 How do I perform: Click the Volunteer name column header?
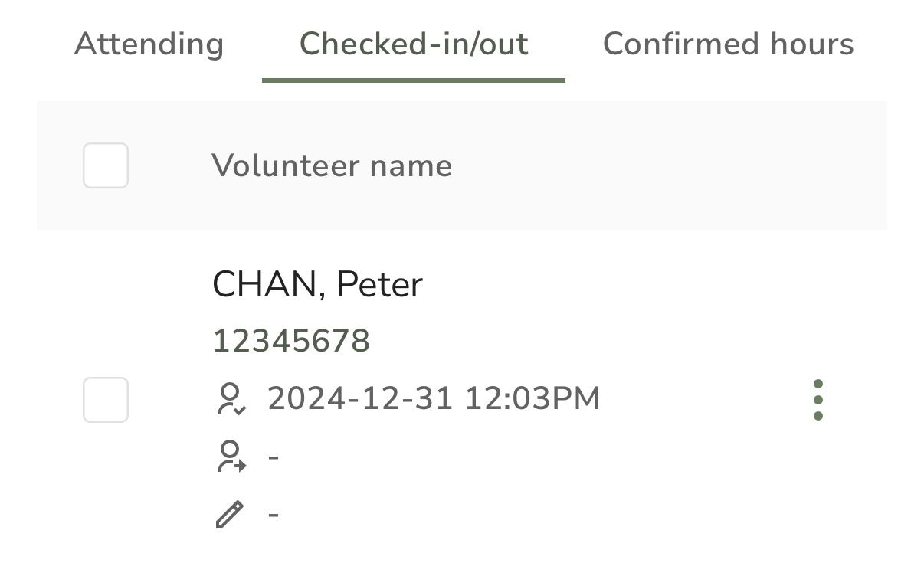[332, 165]
